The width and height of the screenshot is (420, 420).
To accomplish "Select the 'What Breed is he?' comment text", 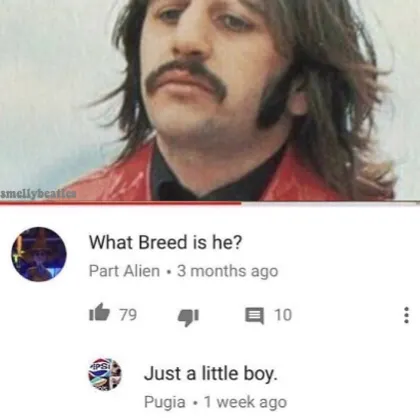I will coord(165,242).
